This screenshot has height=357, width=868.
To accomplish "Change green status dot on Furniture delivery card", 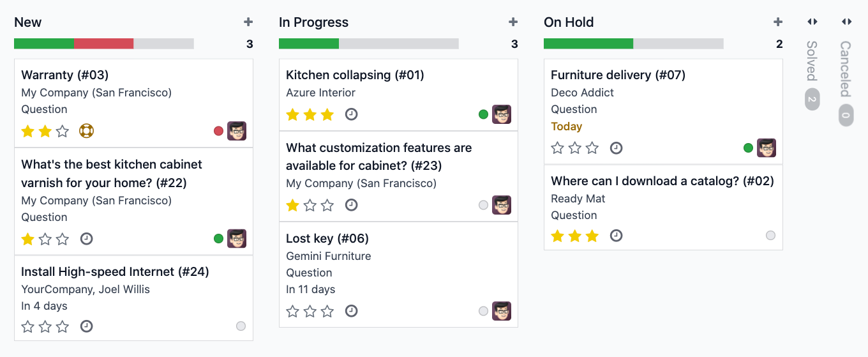I will tap(748, 148).
